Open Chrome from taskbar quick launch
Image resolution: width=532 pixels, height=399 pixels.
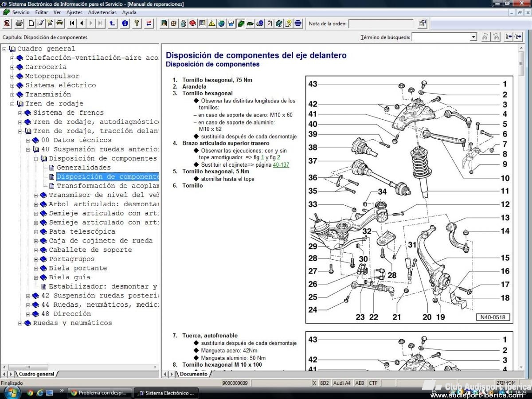(30, 393)
